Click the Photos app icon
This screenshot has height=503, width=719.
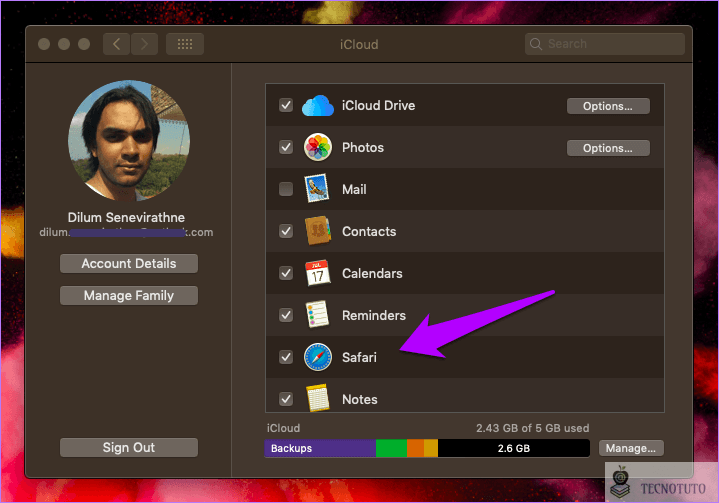click(318, 147)
